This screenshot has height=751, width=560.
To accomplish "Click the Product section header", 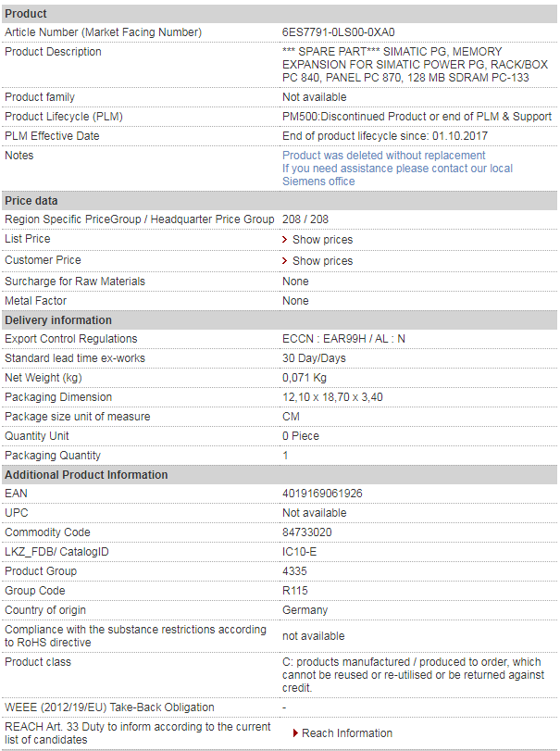I will [280, 13].
